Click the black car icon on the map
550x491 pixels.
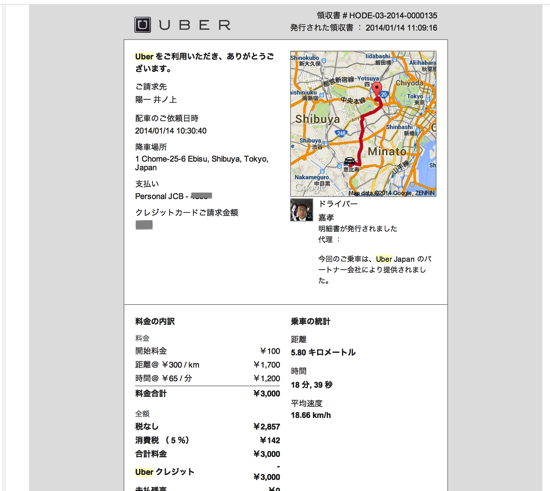click(x=349, y=161)
